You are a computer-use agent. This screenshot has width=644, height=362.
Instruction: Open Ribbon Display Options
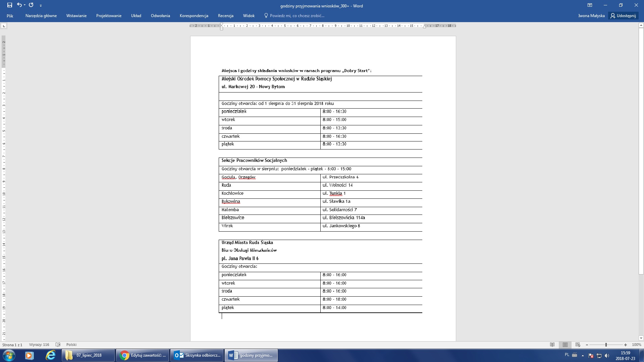(590, 5)
